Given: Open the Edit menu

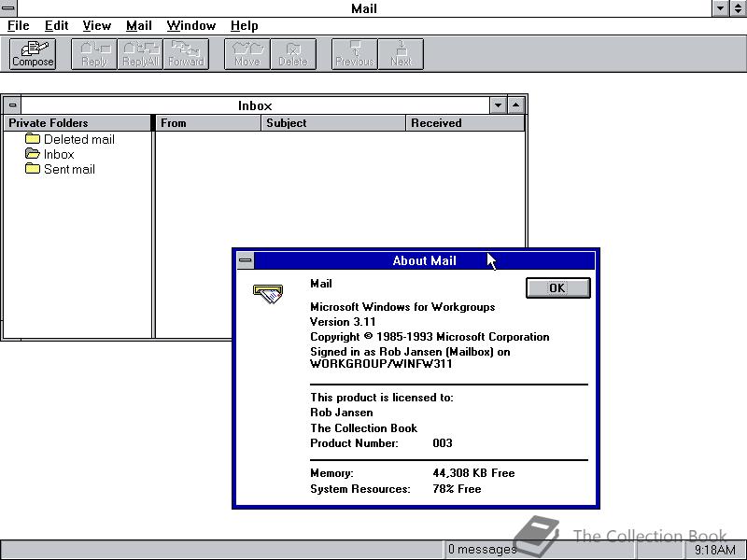Looking at the screenshot, I should [57, 26].
